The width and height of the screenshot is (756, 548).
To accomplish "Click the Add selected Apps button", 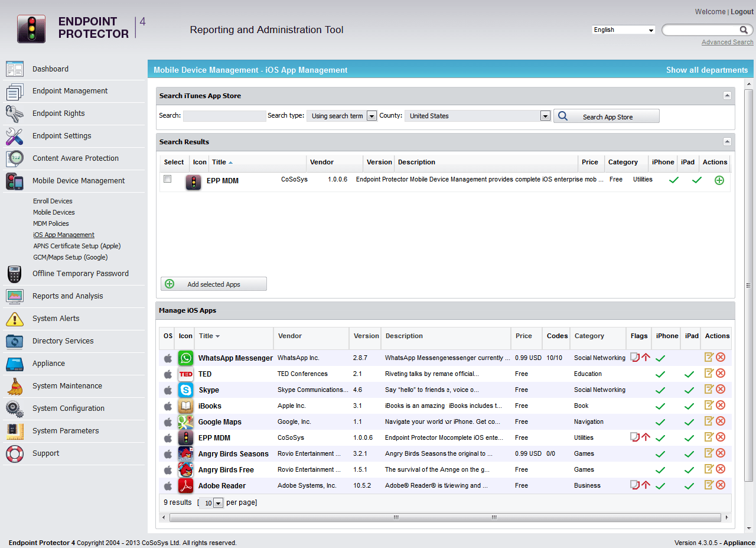I will click(213, 284).
